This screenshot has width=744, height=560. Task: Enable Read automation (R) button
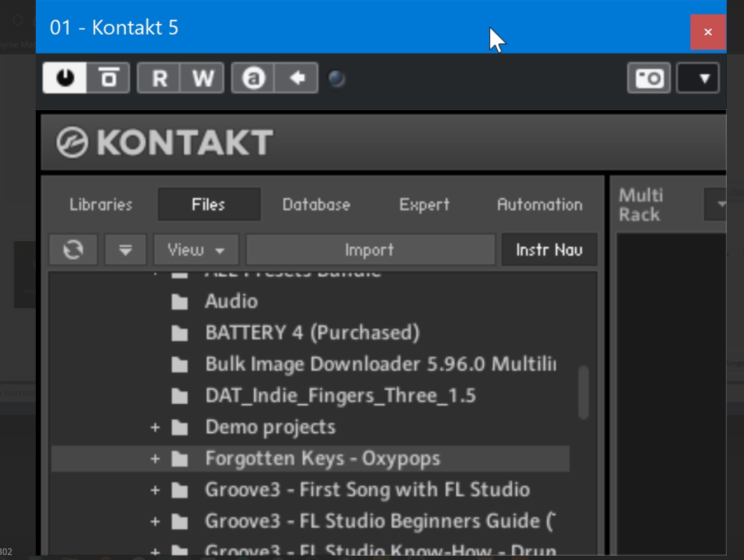click(x=159, y=78)
